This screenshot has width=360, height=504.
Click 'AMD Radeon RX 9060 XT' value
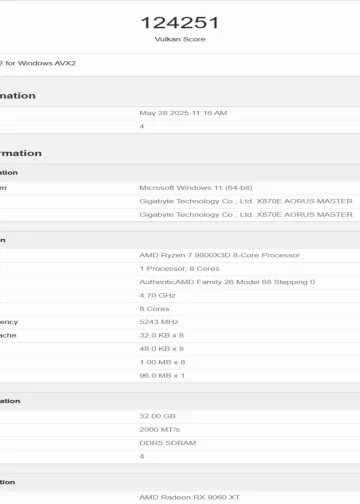(x=189, y=497)
